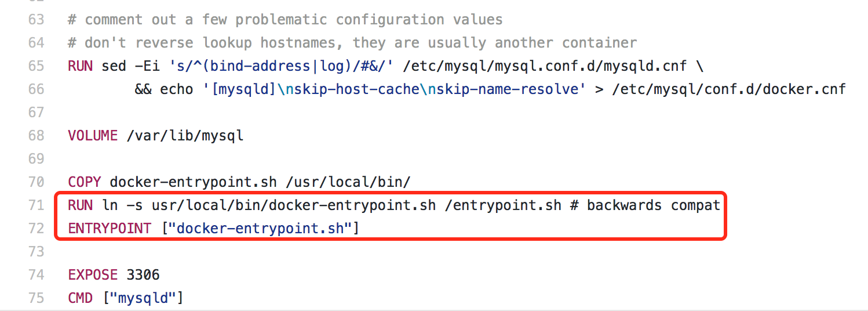Click line number 64
This screenshot has height=311, width=868.
[x=36, y=43]
